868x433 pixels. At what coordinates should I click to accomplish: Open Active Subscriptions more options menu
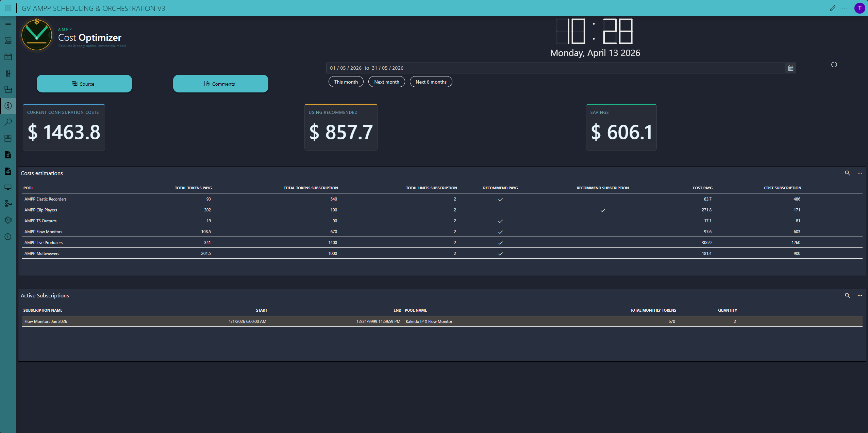[859, 295]
